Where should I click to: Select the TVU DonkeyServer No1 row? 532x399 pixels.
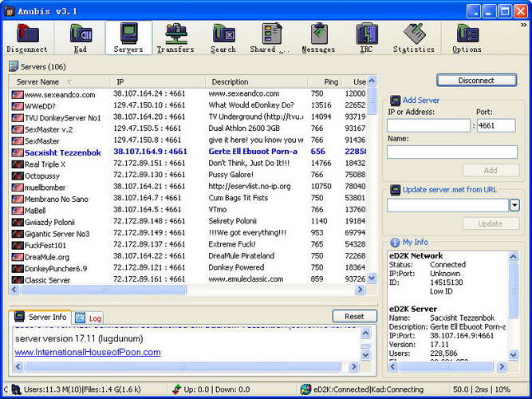[x=188, y=117]
